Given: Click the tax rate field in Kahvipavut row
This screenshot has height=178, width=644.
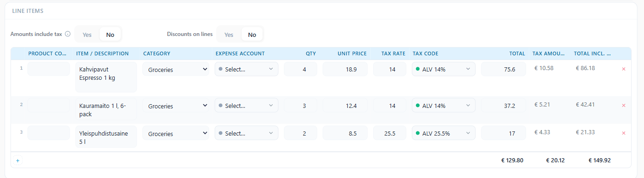Looking at the screenshot, I should coord(390,69).
